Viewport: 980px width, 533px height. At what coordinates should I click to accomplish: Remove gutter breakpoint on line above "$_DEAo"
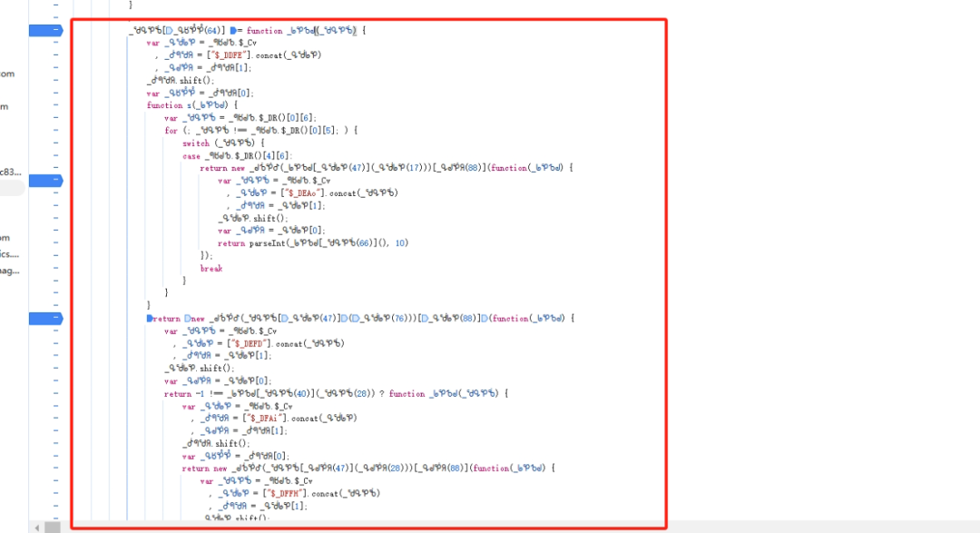(x=44, y=181)
